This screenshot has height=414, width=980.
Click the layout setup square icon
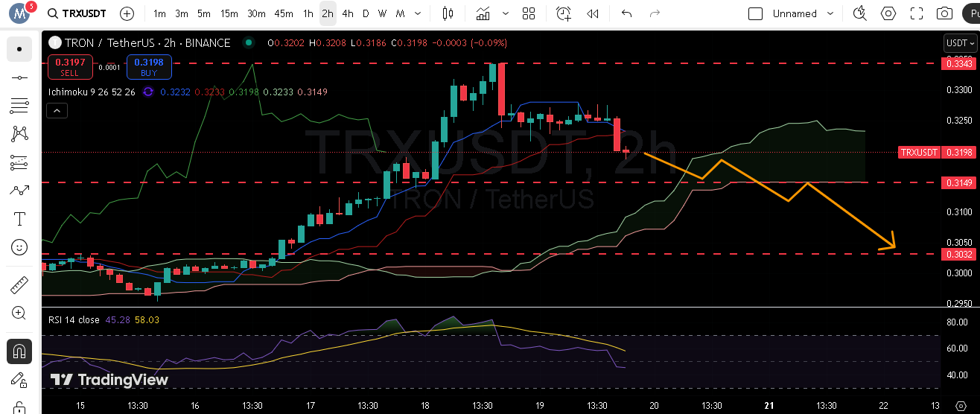[755, 13]
